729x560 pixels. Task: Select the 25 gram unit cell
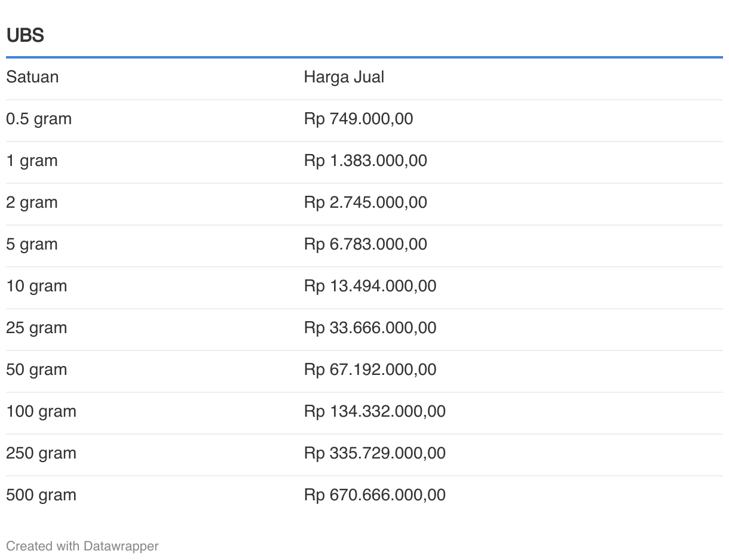tap(36, 328)
